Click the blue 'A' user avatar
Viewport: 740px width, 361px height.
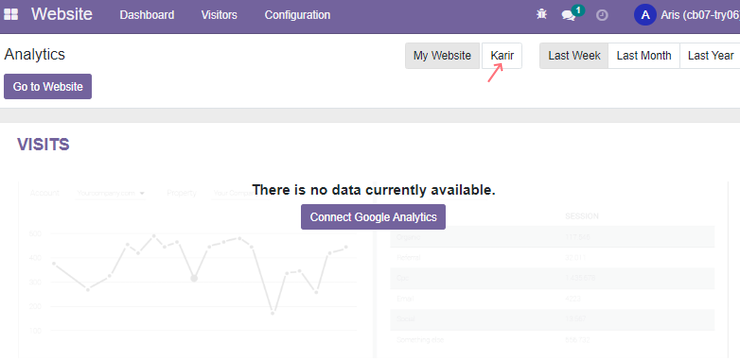(x=645, y=15)
